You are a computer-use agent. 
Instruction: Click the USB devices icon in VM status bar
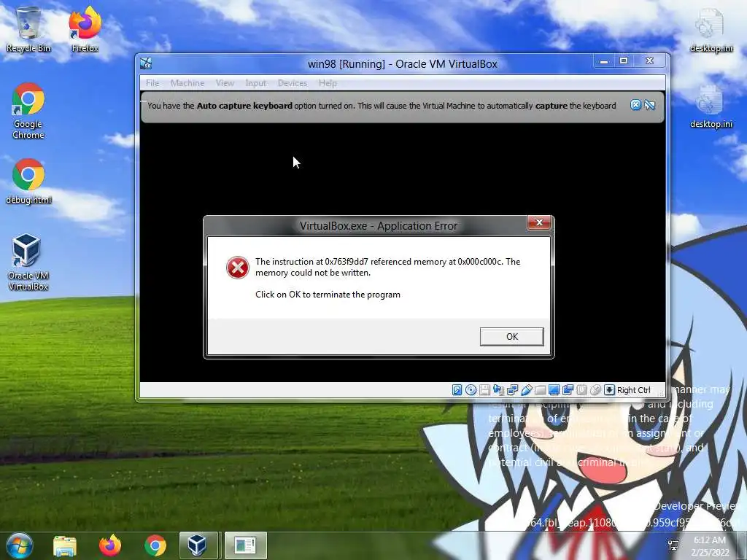(x=526, y=390)
